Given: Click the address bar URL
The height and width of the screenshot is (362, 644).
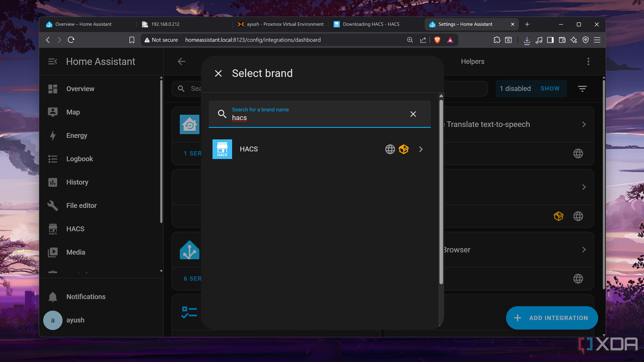Looking at the screenshot, I should 253,40.
